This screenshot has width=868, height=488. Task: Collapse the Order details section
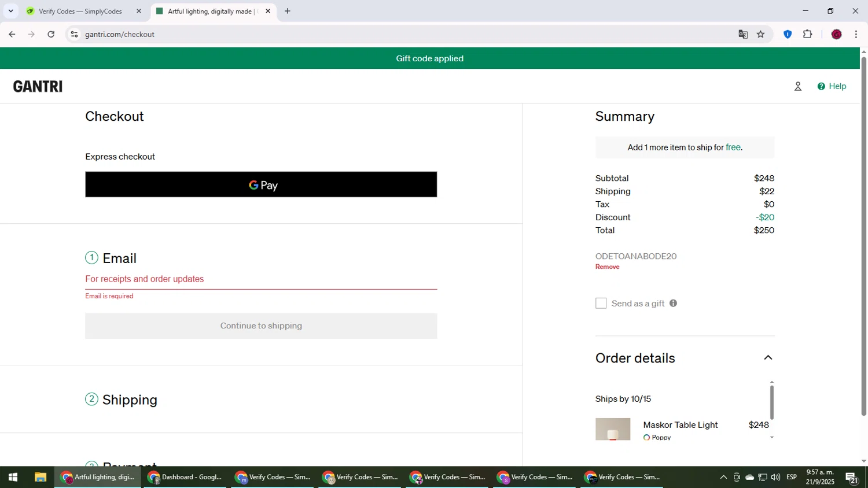768,358
